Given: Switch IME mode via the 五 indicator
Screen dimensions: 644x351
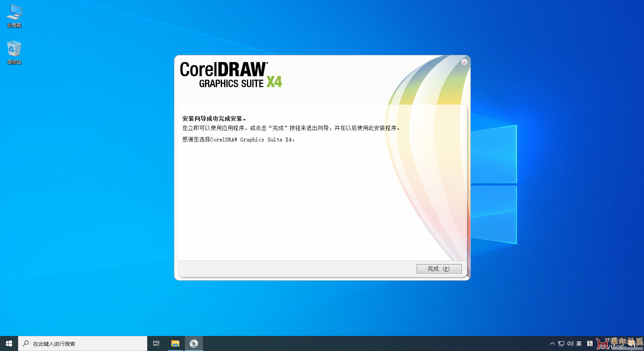Looking at the screenshot, I should coord(590,343).
